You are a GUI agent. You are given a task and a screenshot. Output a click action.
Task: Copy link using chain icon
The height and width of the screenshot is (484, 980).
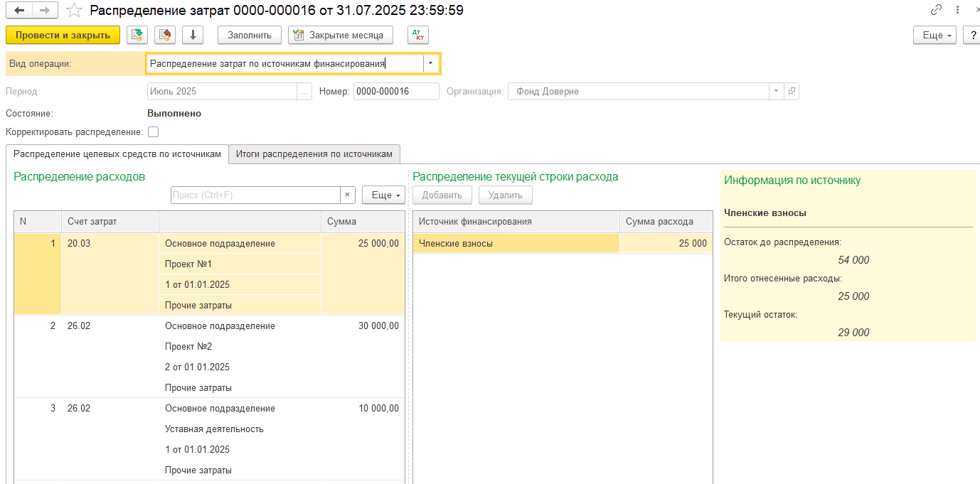tap(936, 11)
